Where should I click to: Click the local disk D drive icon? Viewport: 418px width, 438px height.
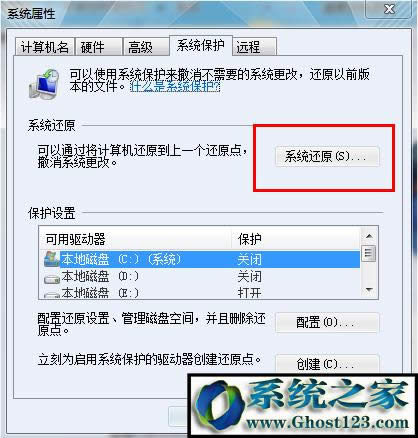(52, 279)
